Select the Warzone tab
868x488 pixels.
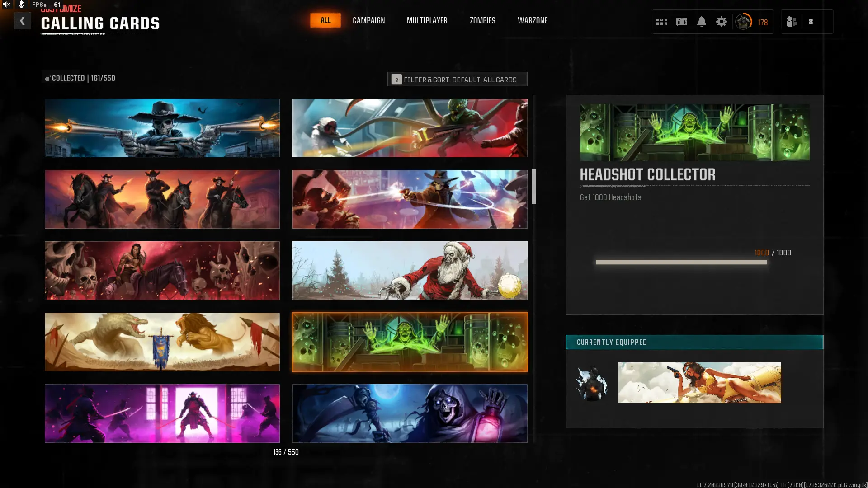tap(532, 20)
